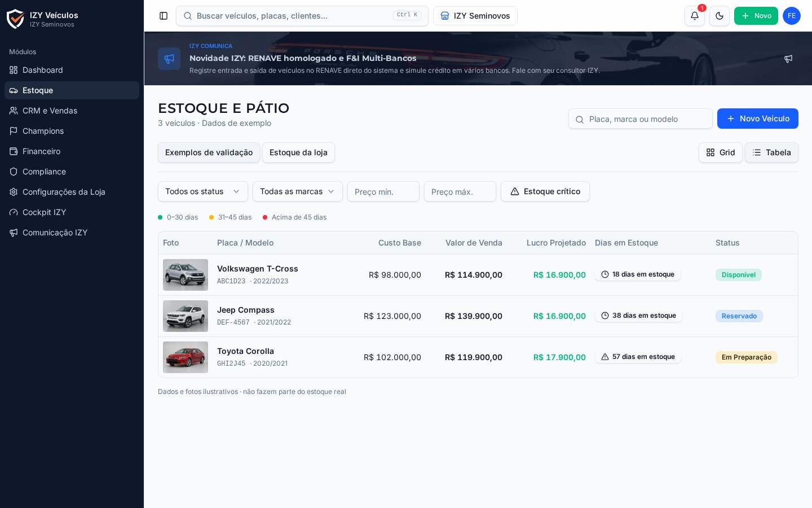Expand the Todas as marcas dropdown
This screenshot has height=508, width=812.
[298, 191]
